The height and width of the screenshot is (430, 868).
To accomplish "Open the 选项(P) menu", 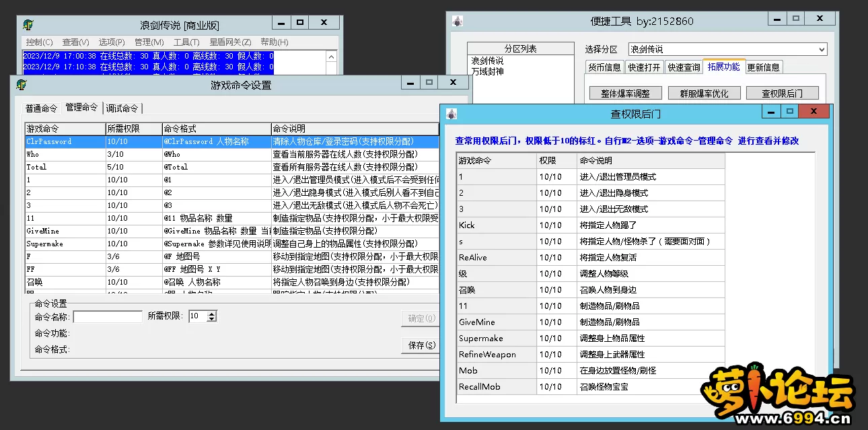I will [112, 42].
